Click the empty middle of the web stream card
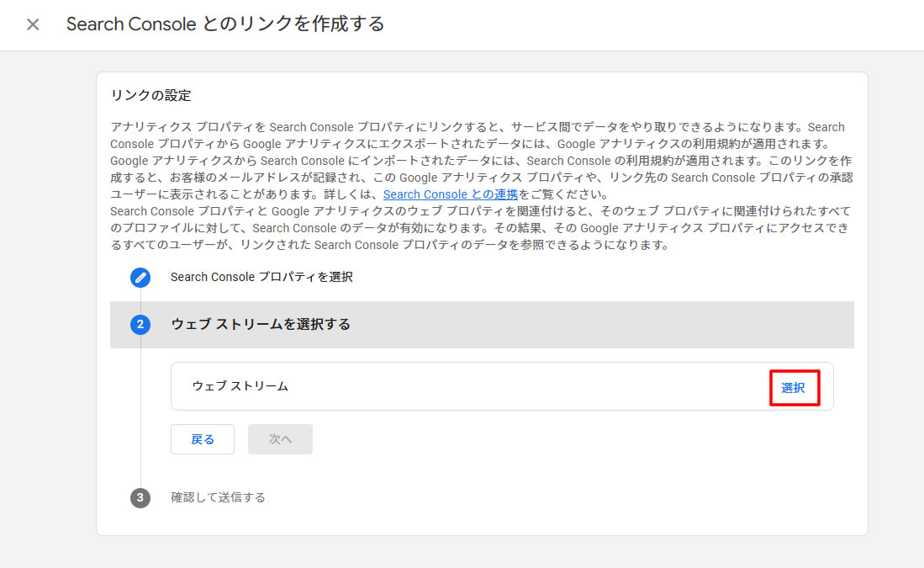The width and height of the screenshot is (924, 568). point(504,386)
